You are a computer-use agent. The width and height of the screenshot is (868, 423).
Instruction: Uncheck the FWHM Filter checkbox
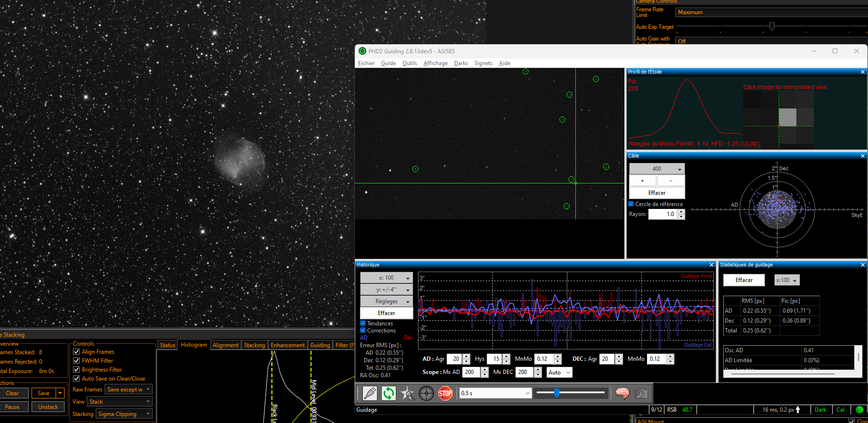(x=76, y=361)
